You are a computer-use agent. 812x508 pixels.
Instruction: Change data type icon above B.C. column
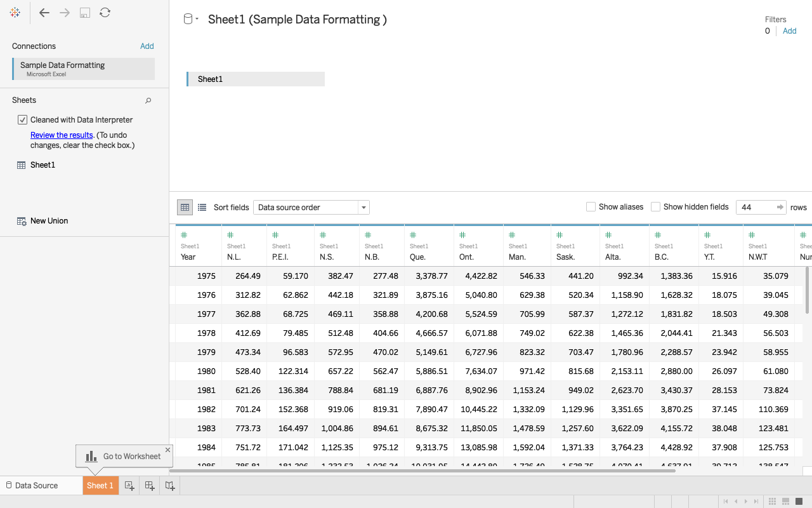pos(658,236)
